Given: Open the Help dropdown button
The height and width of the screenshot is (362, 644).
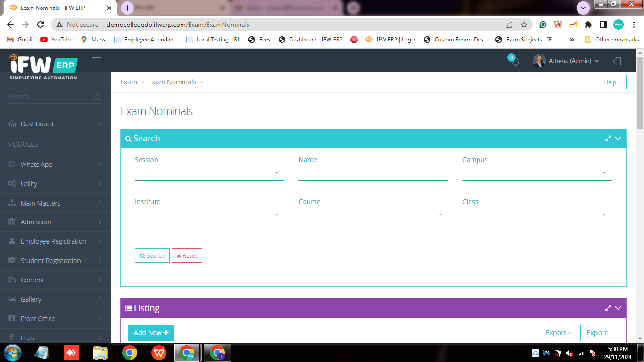Looking at the screenshot, I should (612, 82).
